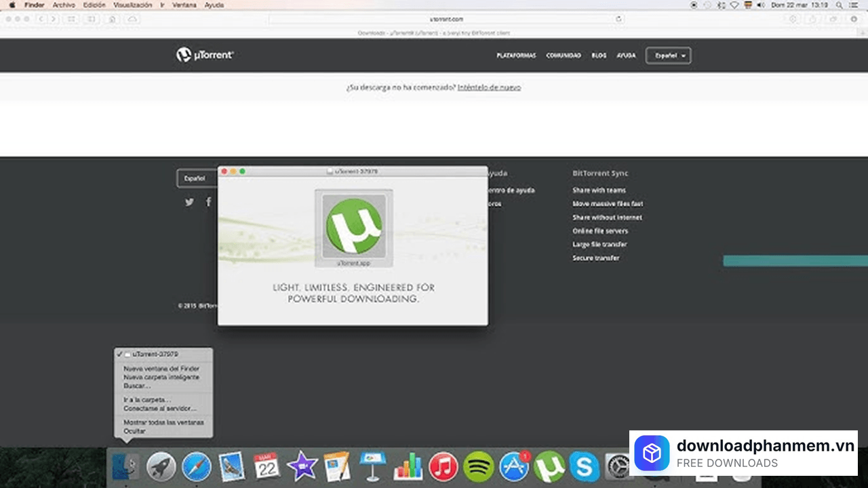The height and width of the screenshot is (488, 868).
Task: Click the Inténtelo de nuevo link
Action: [490, 87]
